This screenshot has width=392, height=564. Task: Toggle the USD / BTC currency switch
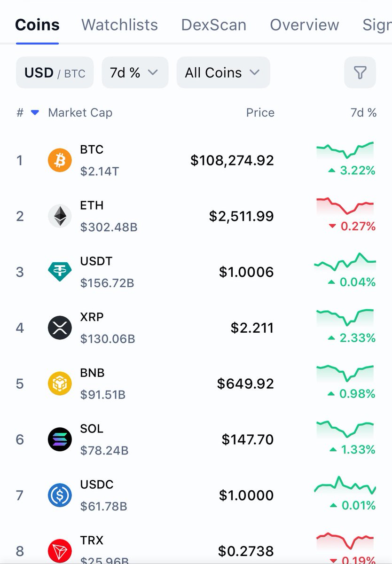click(55, 72)
